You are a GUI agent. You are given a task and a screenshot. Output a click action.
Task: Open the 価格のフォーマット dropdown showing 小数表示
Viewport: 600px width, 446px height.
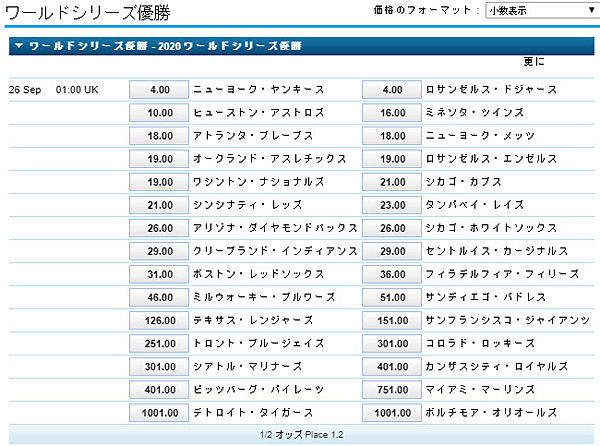[543, 10]
